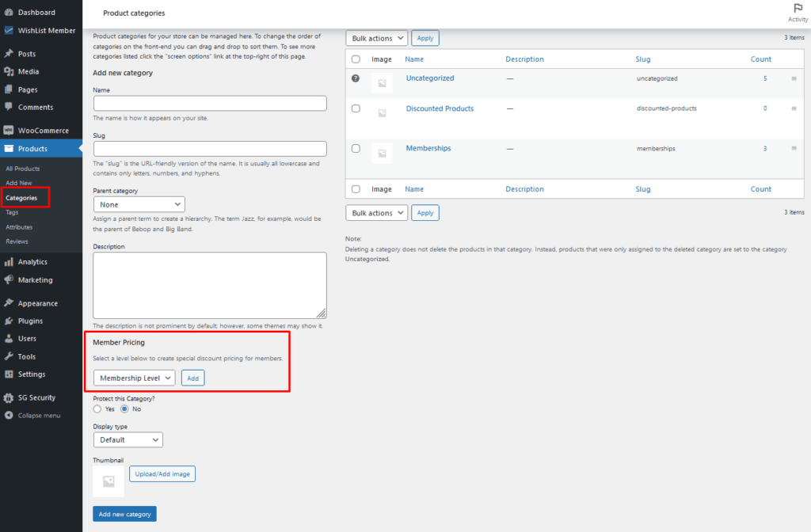Click the Uncategorized placeholder image
The image size is (811, 532).
click(382, 82)
